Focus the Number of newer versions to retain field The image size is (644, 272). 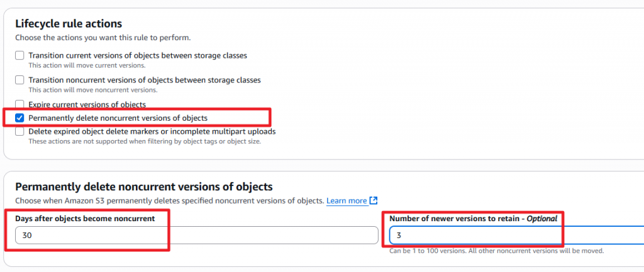click(516, 236)
